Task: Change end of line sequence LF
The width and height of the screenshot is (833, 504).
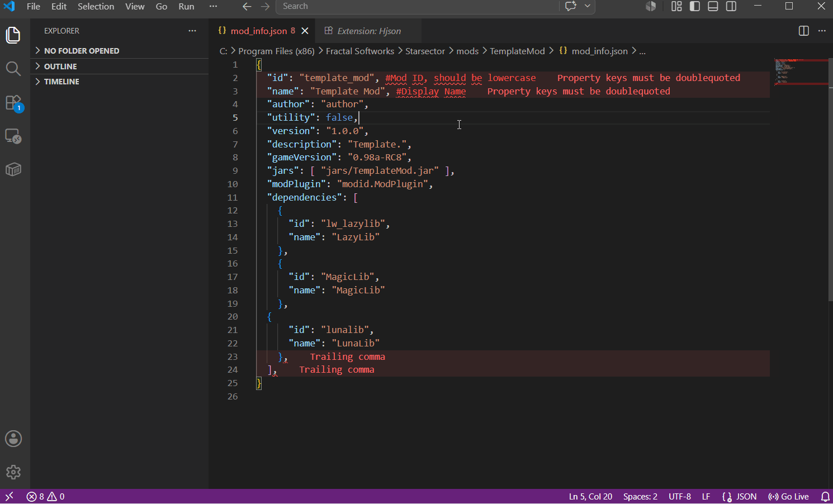Action: click(x=706, y=496)
